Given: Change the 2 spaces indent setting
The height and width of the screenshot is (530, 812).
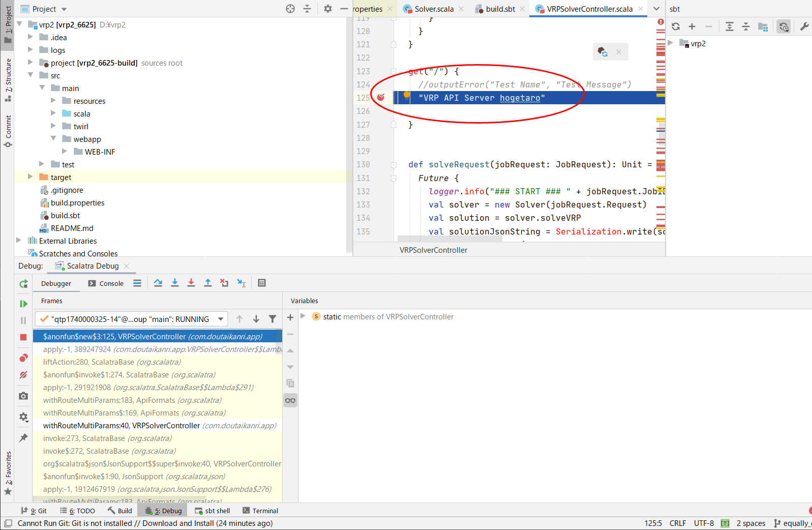Looking at the screenshot, I should (751, 523).
